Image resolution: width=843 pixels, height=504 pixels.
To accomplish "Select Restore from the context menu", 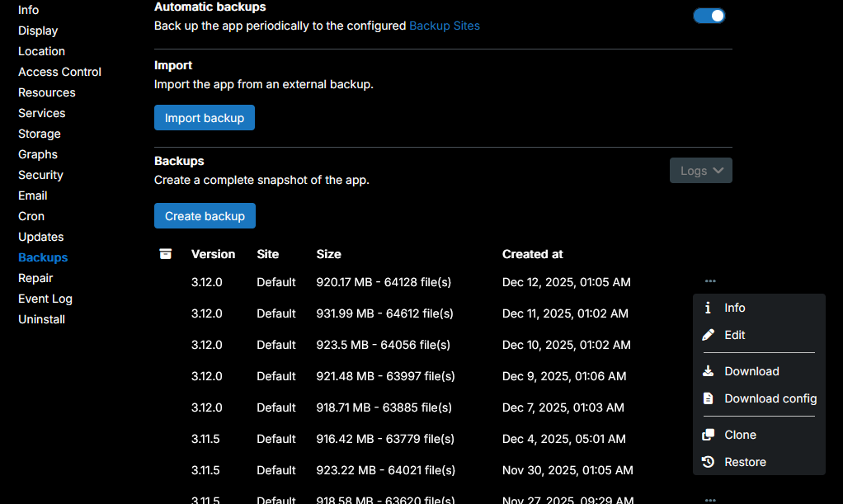I will point(745,462).
